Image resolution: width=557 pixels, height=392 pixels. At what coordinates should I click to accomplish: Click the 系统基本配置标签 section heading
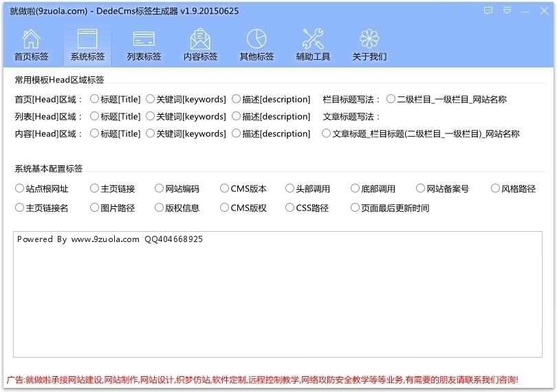[x=49, y=168]
